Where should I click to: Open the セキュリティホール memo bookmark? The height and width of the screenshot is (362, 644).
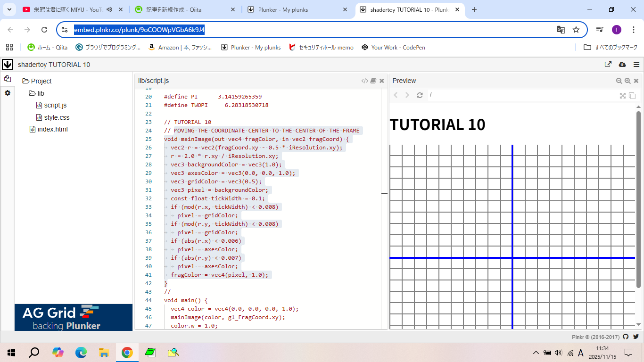click(x=321, y=47)
